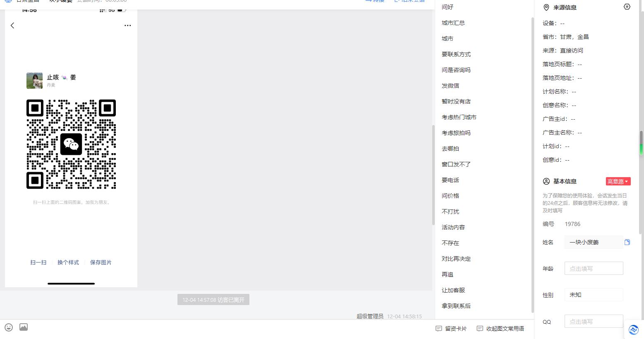This screenshot has height=339, width=644.
Task: Click the 留资卡片 button
Action: pyautogui.click(x=451, y=329)
